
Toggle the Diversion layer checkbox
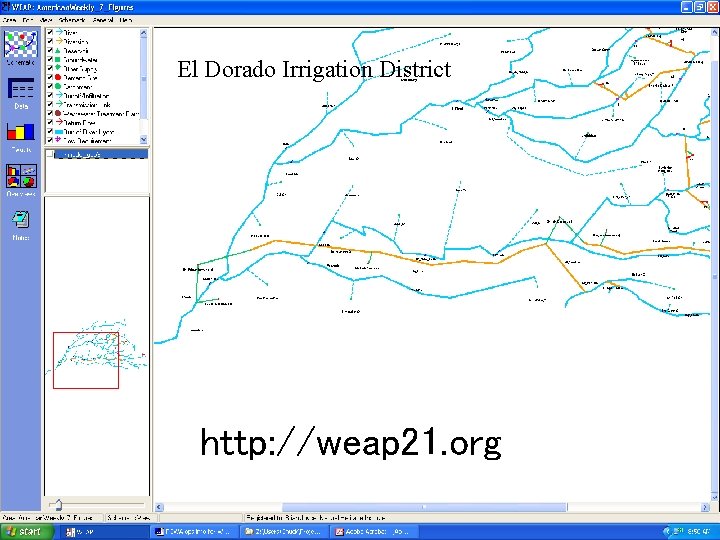pyautogui.click(x=50, y=41)
